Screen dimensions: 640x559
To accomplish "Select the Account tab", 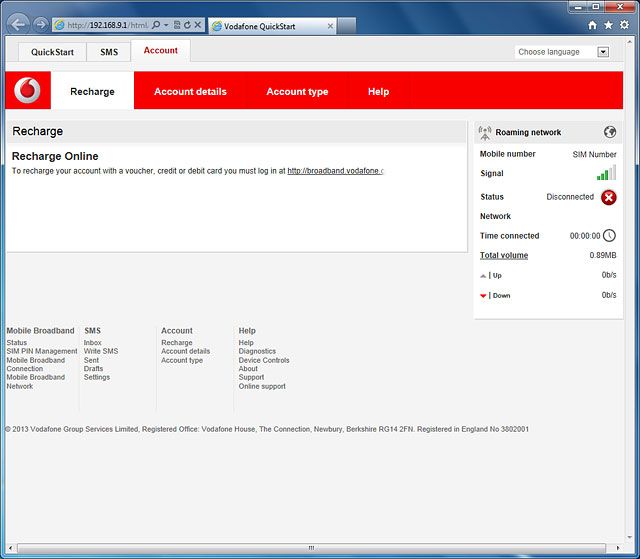I will point(160,51).
